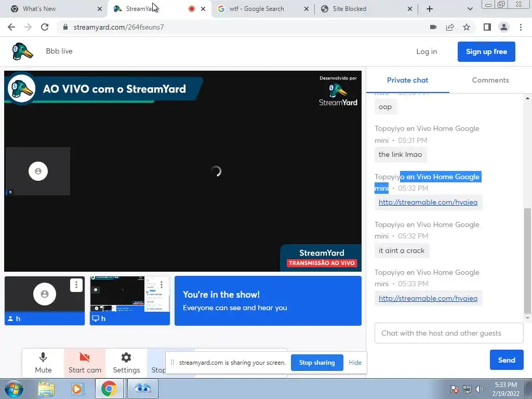Click the 'the link lmao' message
This screenshot has height=399, width=532.
[401, 154]
